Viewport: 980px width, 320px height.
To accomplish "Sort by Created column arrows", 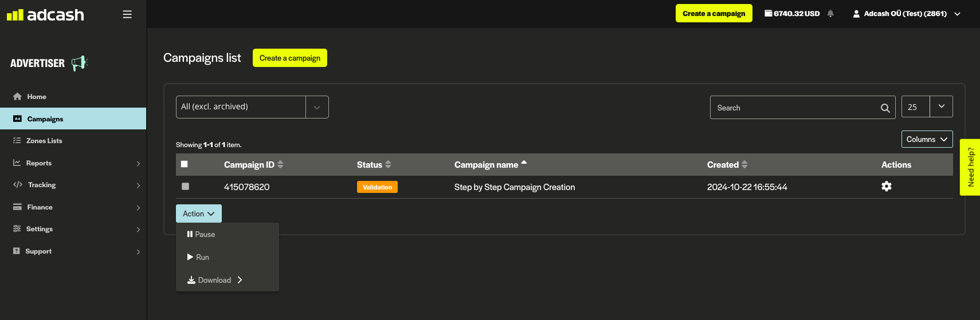I will tap(744, 165).
